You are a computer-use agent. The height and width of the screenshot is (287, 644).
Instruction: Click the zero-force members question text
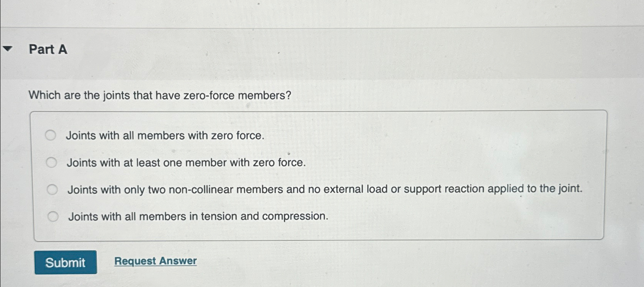pyautogui.click(x=160, y=96)
